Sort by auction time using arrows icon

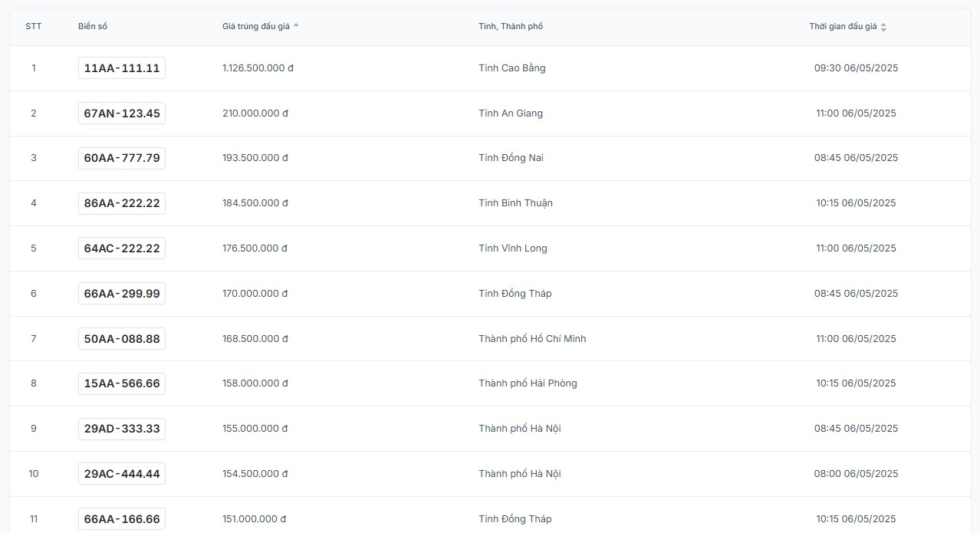click(883, 27)
